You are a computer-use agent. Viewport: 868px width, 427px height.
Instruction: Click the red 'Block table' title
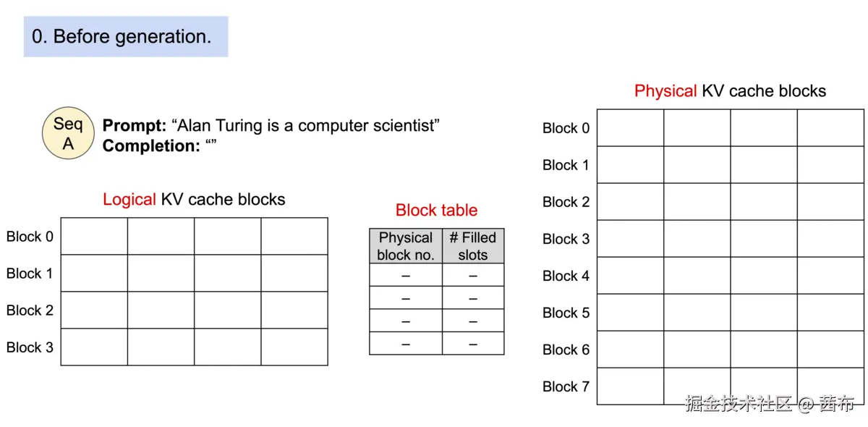(x=436, y=210)
